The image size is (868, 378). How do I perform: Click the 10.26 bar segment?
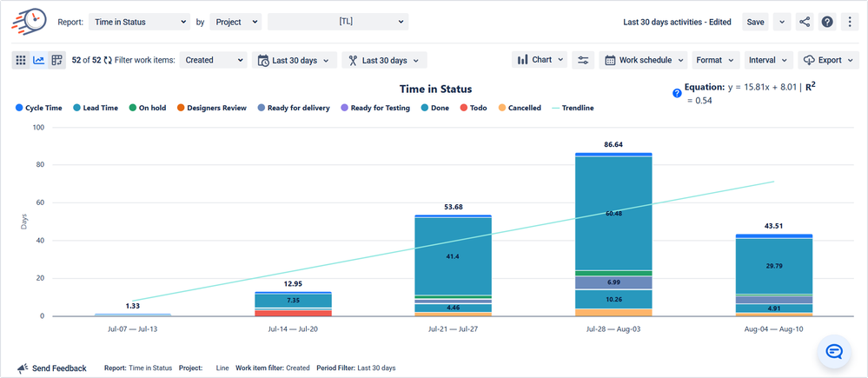pyautogui.click(x=613, y=300)
